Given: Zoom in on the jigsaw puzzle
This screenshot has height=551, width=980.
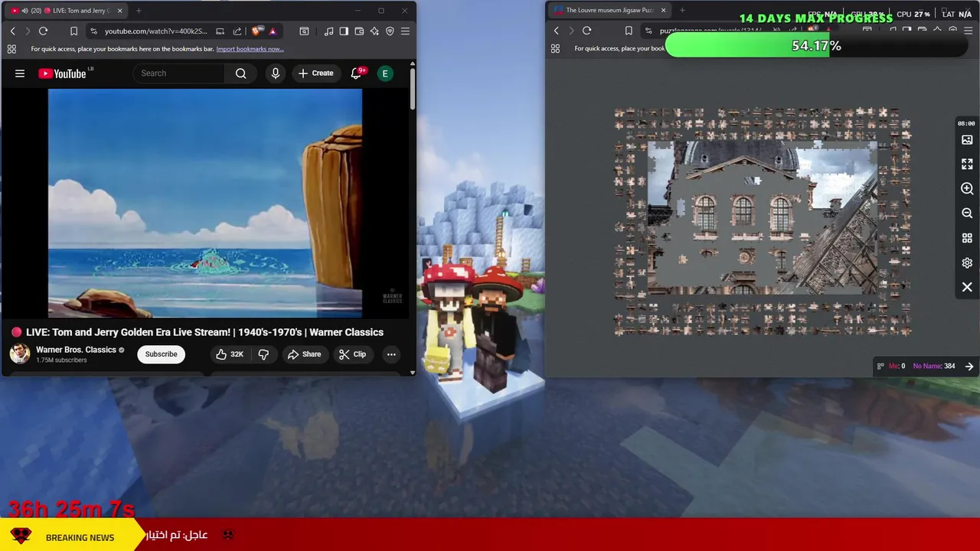Looking at the screenshot, I should point(967,188).
